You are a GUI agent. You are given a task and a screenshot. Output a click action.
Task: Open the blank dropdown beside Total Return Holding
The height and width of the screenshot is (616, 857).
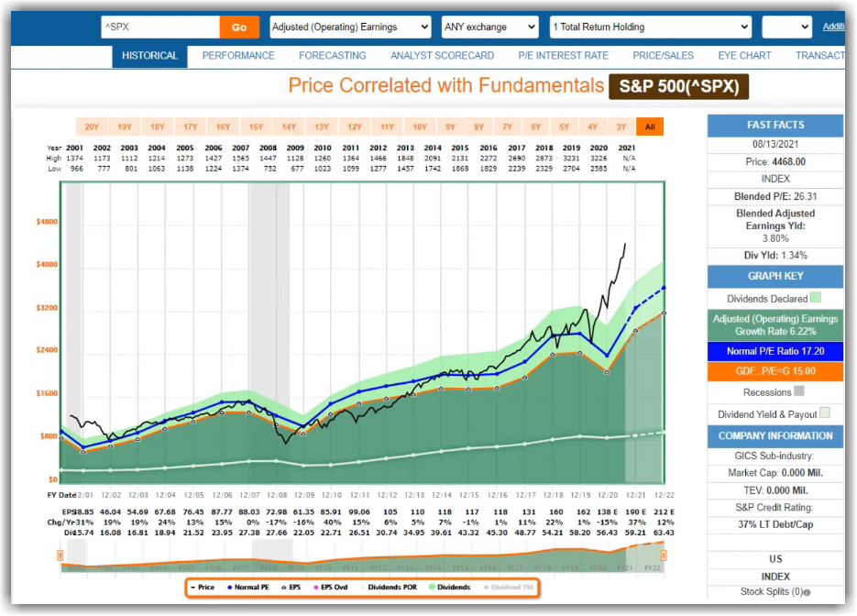pos(786,27)
